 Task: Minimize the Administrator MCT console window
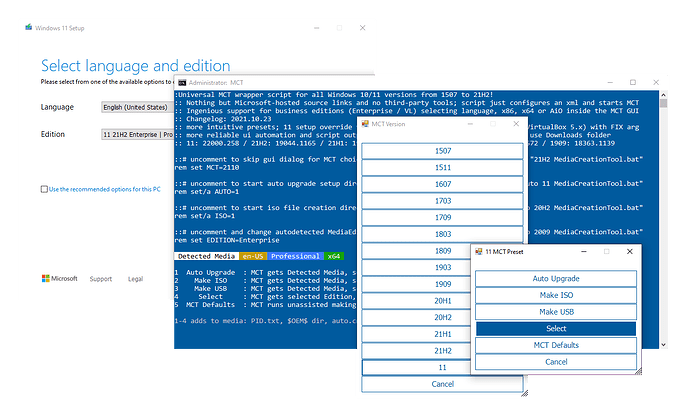tap(610, 82)
